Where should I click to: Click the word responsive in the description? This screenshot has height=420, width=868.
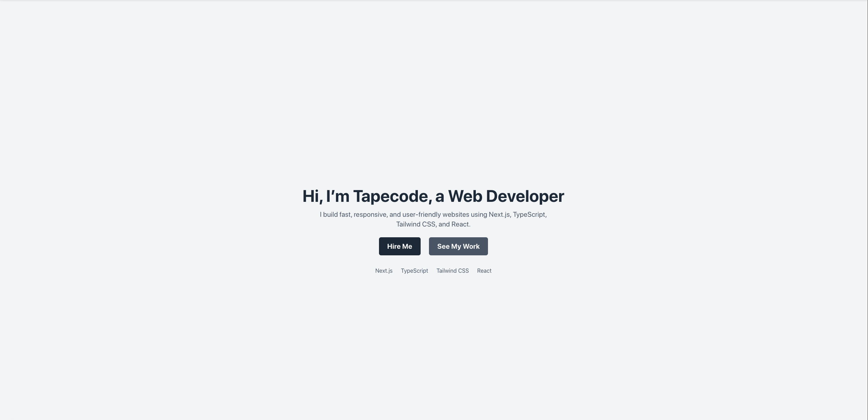point(370,215)
